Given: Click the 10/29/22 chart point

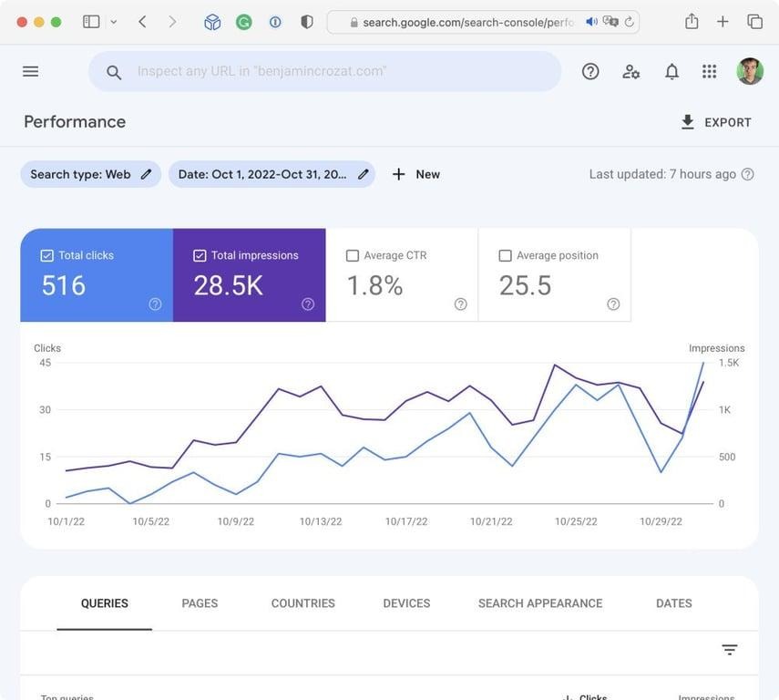Looking at the screenshot, I should [661, 472].
